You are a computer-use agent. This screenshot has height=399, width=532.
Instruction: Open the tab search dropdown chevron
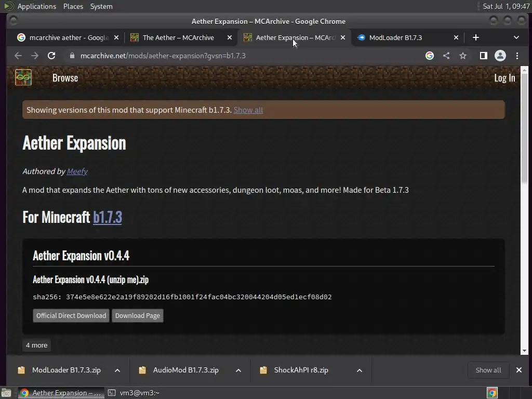pyautogui.click(x=516, y=37)
